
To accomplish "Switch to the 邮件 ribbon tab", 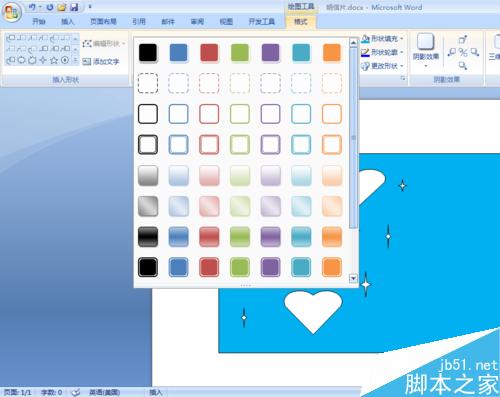I will pyautogui.click(x=168, y=22).
